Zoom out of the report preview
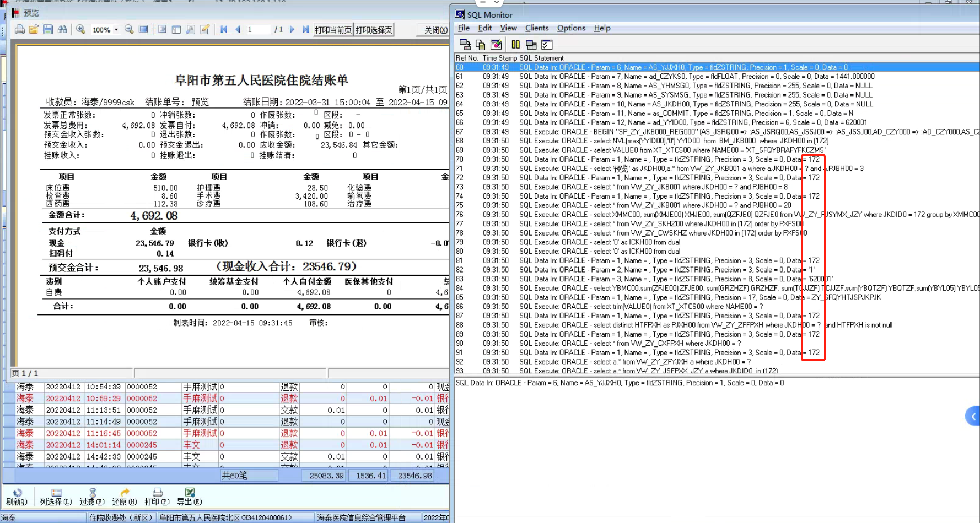Viewport: 980px width, 523px height. click(x=129, y=30)
